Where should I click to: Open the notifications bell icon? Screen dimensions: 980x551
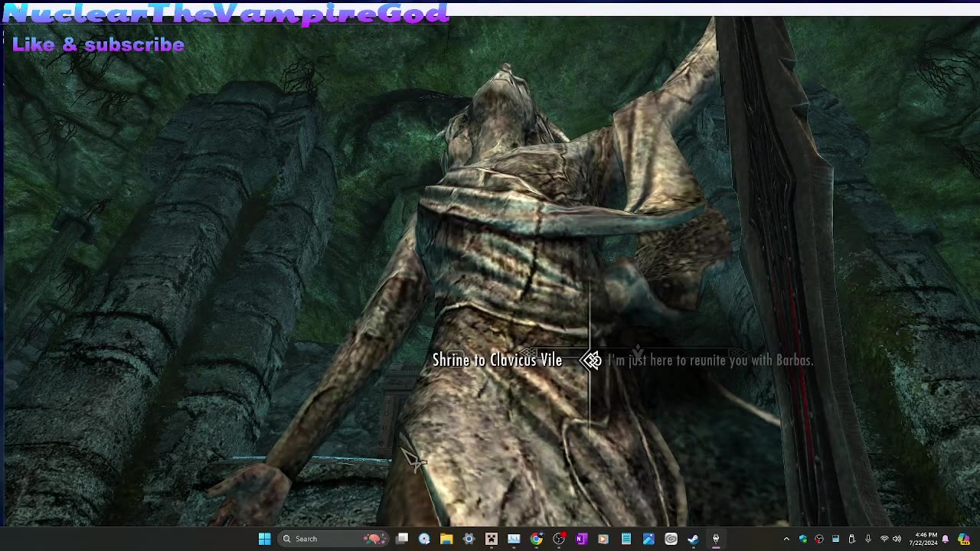(946, 539)
